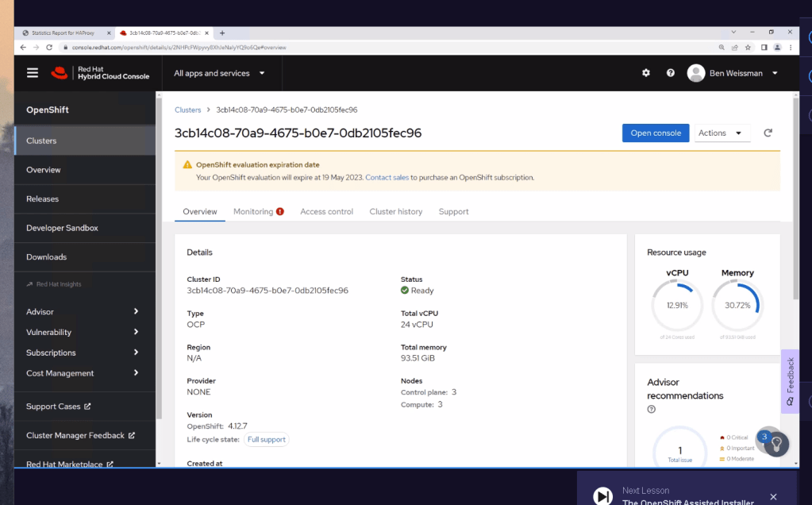Open the Feedback side tab
The height and width of the screenshot is (505, 812).
[x=790, y=381]
